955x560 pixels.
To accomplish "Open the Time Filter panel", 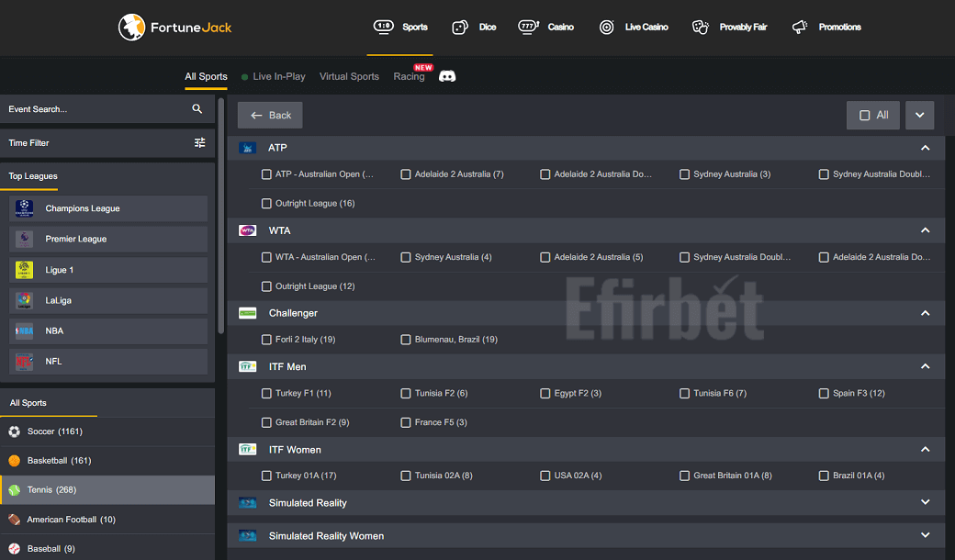I will [107, 143].
